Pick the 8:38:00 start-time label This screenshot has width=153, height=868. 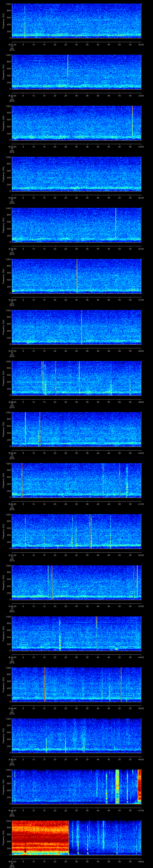pyautogui.click(x=12, y=402)
